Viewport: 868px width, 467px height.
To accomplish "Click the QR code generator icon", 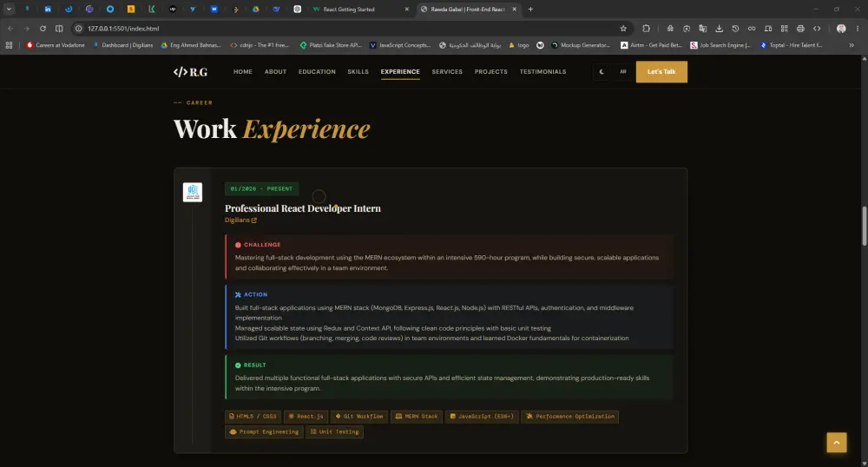I will 785,29.
